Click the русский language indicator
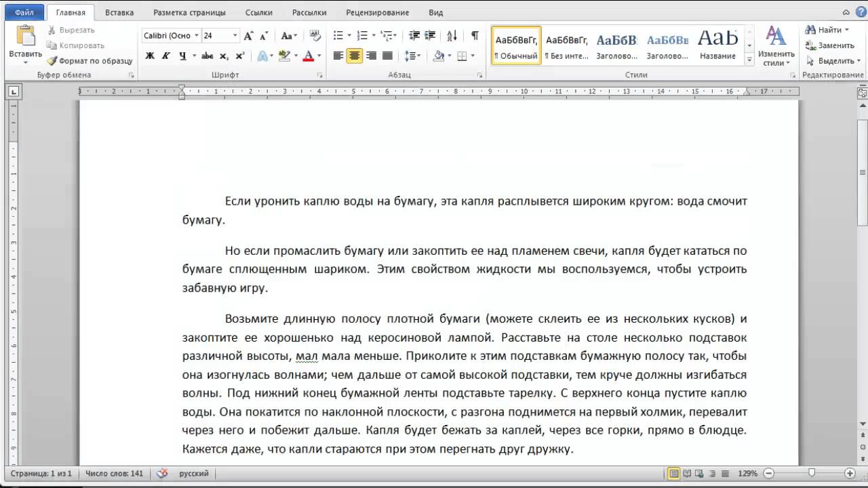Viewport: 868px width, 488px height. (194, 473)
